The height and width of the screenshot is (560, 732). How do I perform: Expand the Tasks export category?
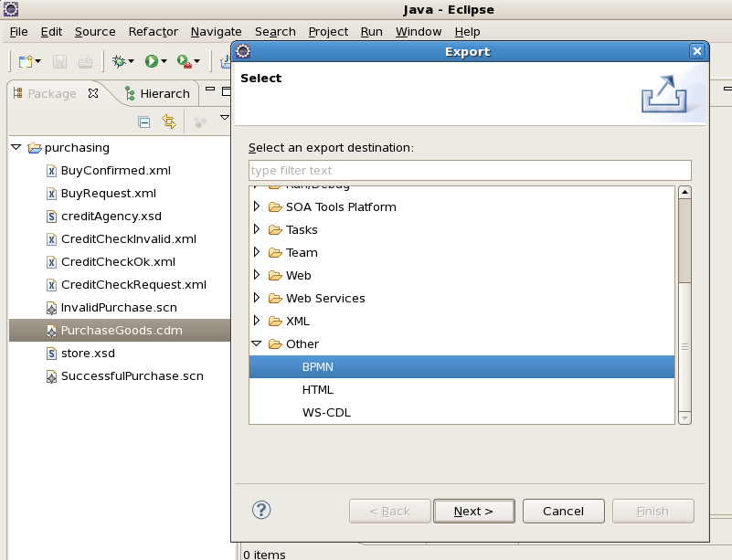[x=256, y=228]
